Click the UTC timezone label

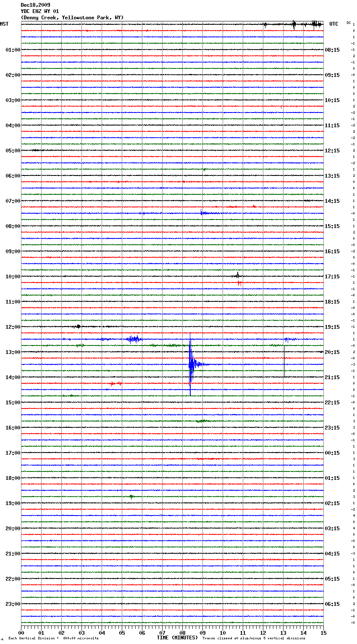(x=334, y=24)
